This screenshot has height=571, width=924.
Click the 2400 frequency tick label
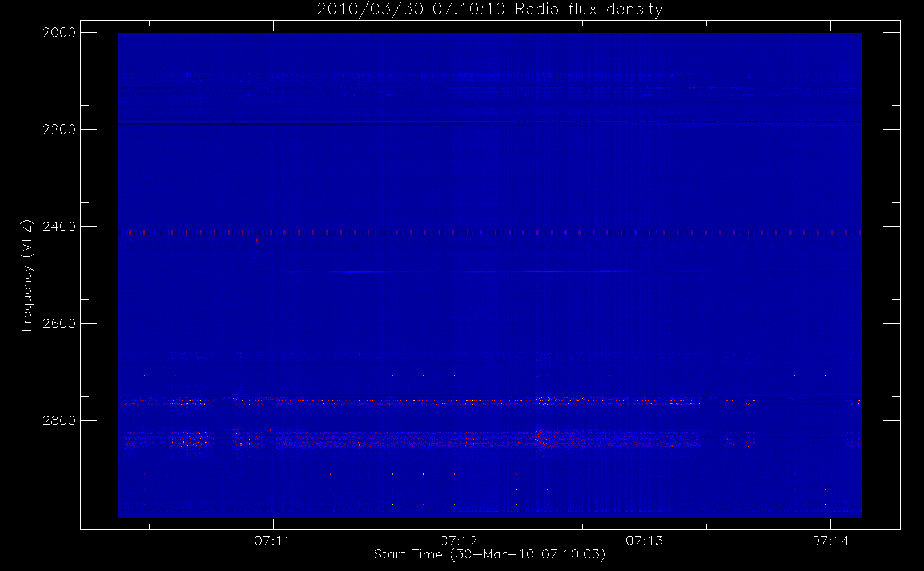point(59,227)
